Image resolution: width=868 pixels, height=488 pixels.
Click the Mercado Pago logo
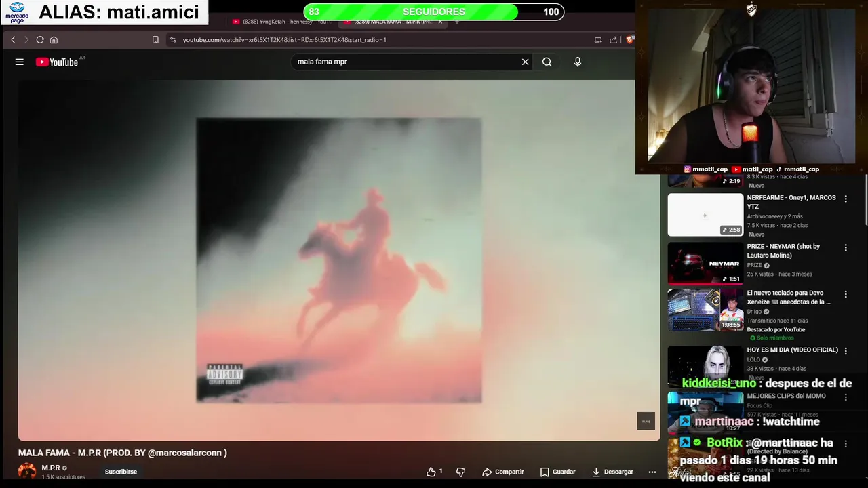click(x=17, y=12)
